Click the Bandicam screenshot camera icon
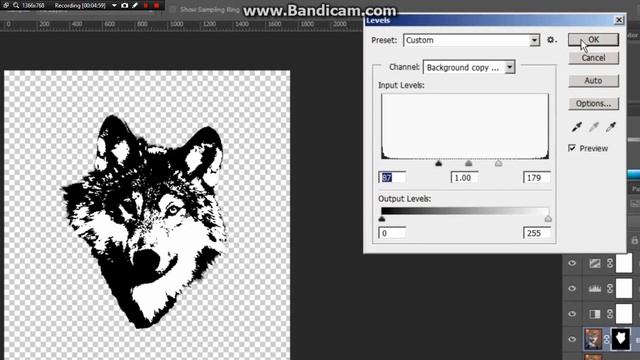640x360 pixels. point(124,5)
